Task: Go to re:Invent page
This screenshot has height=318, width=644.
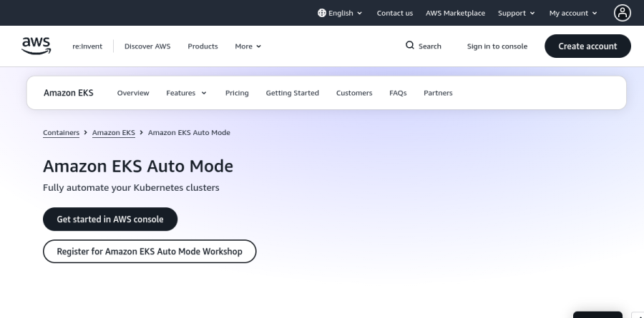Action: [x=87, y=46]
